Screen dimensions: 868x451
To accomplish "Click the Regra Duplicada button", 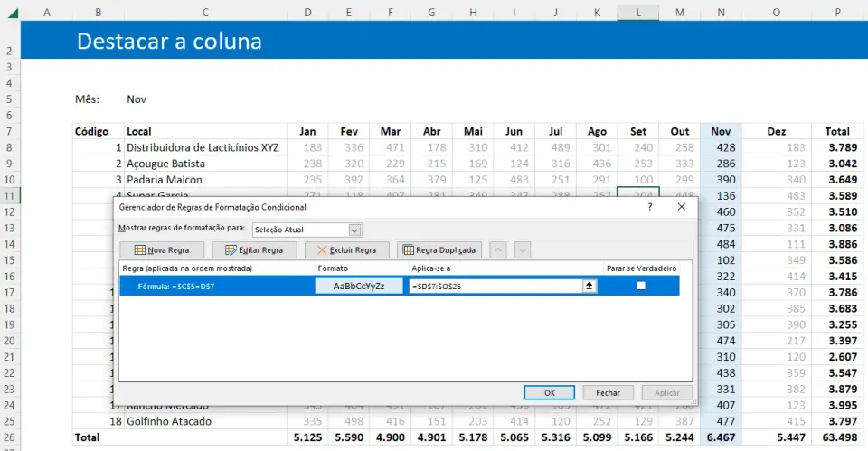I will tap(439, 250).
